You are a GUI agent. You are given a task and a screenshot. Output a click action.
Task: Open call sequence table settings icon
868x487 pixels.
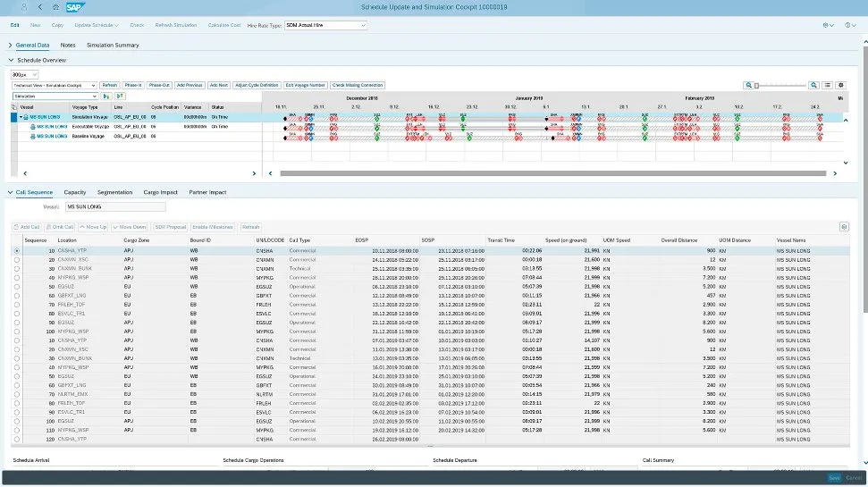click(844, 227)
